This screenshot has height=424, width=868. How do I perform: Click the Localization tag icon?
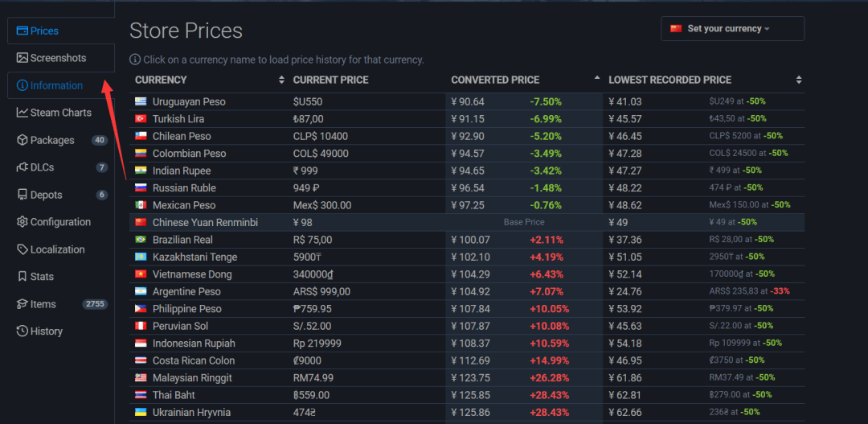(x=23, y=249)
